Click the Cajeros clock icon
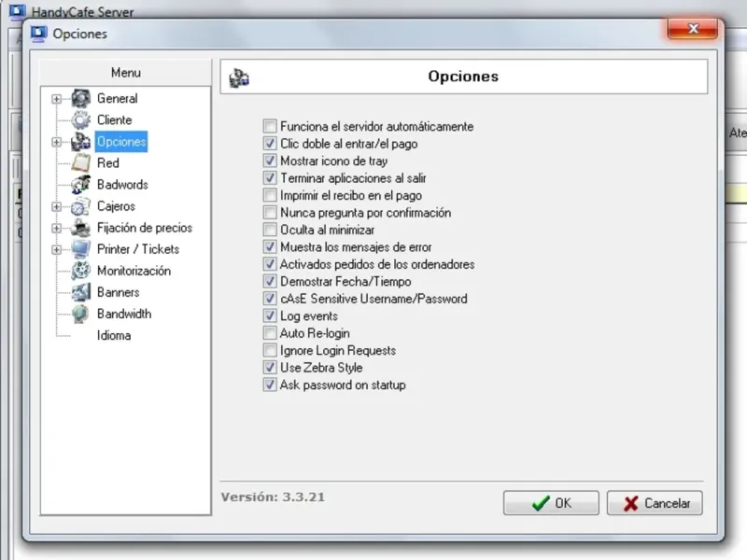The height and width of the screenshot is (560, 747). 81,206
